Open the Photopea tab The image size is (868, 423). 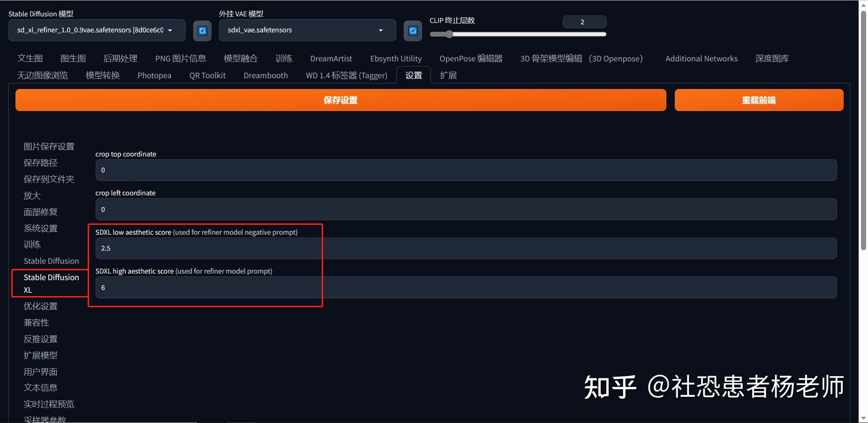click(x=154, y=75)
